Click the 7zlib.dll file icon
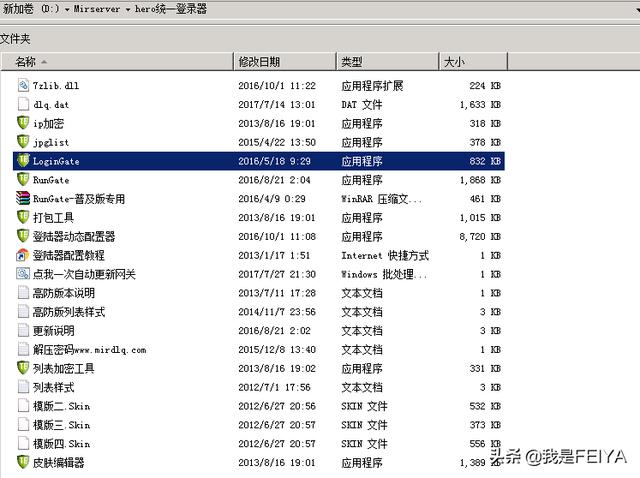 23,85
